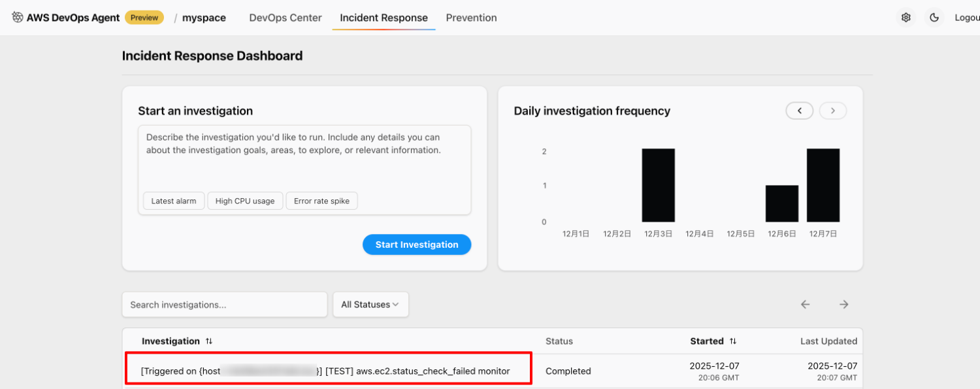
Task: Sort by Investigation column sort icon
Action: (209, 341)
